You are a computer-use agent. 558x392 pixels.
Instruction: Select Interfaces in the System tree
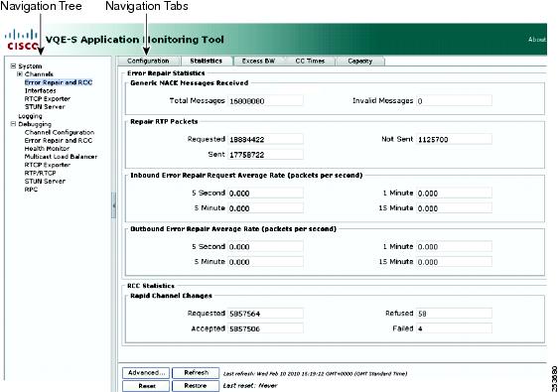tap(41, 90)
